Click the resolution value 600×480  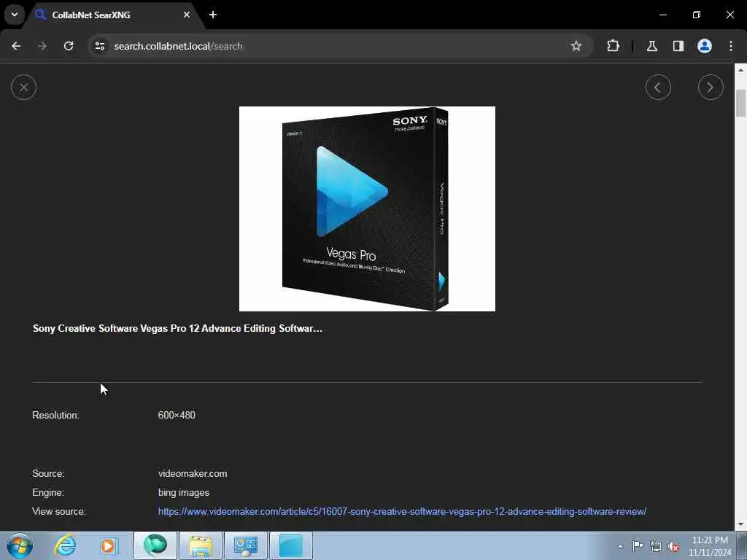pyautogui.click(x=177, y=415)
